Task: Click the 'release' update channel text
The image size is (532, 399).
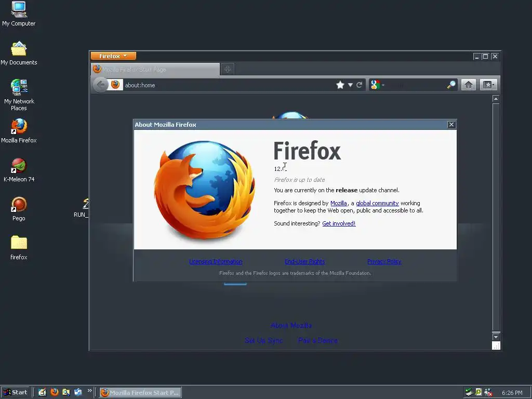Action: 347,190
